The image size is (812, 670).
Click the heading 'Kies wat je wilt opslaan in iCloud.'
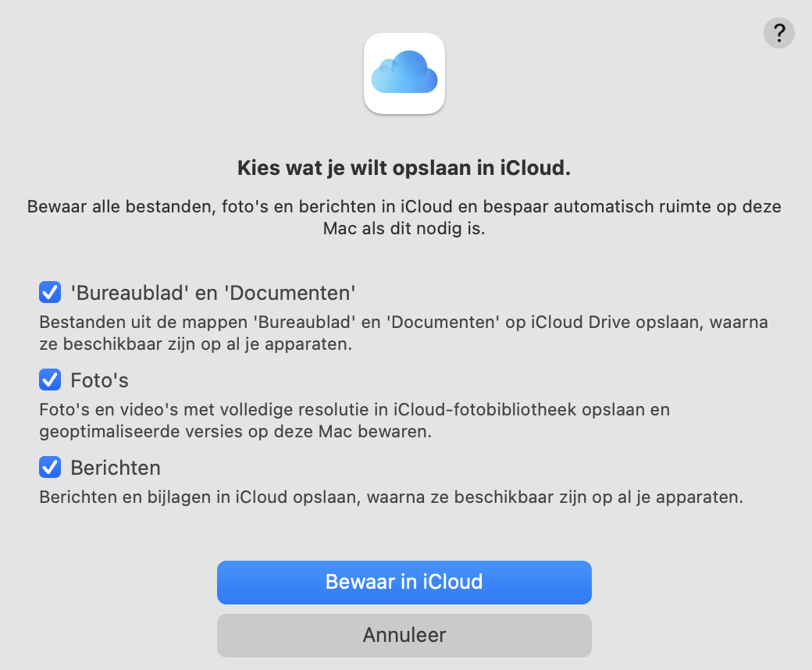coord(404,168)
